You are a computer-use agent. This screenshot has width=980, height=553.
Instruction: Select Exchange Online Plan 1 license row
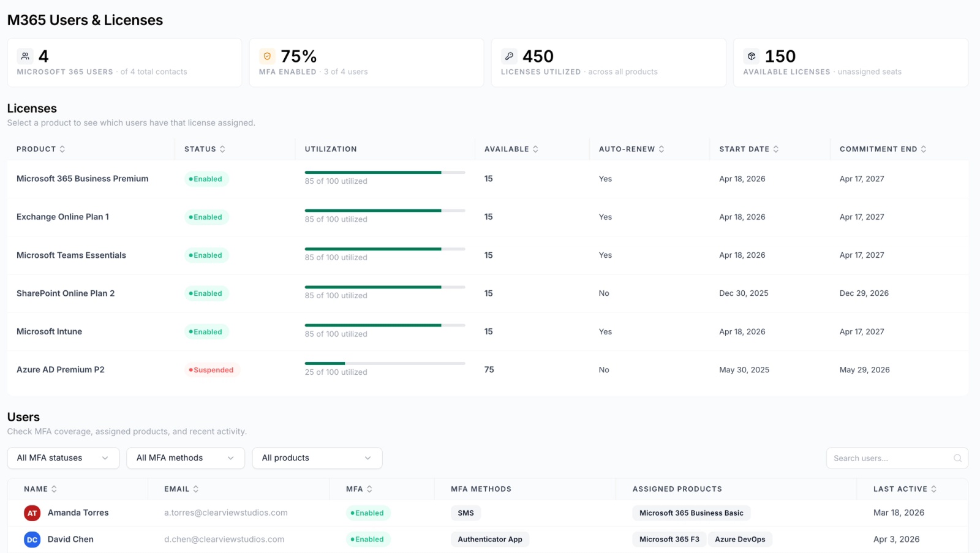tap(488, 217)
